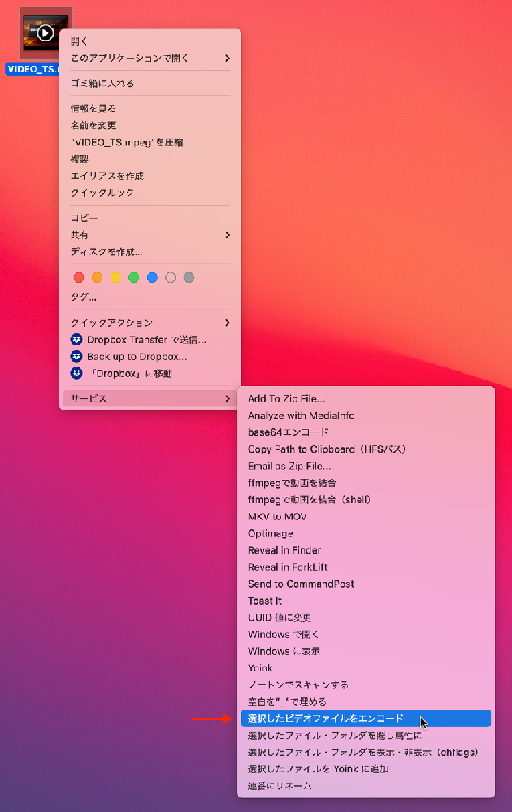Screen dimensions: 512x812
Task: Click Dropbox icon beside Back up to Dropbox
Action: pyautogui.click(x=76, y=356)
